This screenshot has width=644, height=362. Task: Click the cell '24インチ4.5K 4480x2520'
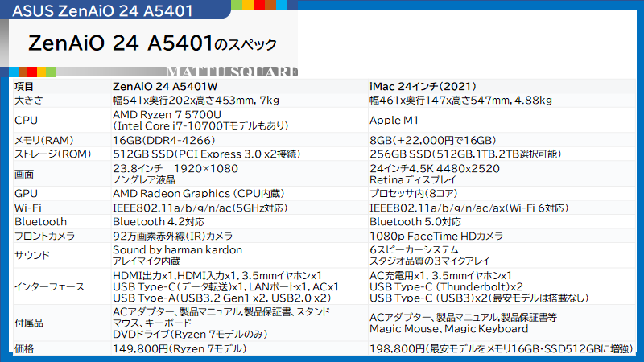click(435, 169)
